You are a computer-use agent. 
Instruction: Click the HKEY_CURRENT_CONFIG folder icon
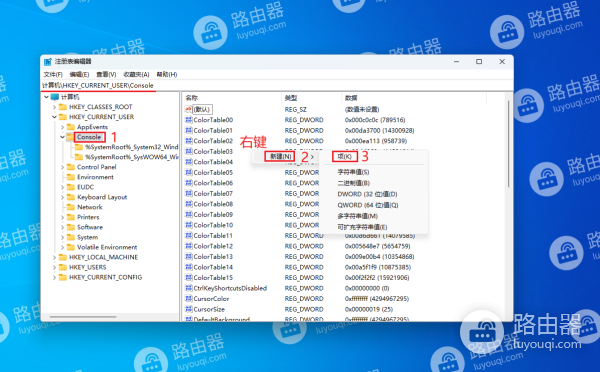63,277
